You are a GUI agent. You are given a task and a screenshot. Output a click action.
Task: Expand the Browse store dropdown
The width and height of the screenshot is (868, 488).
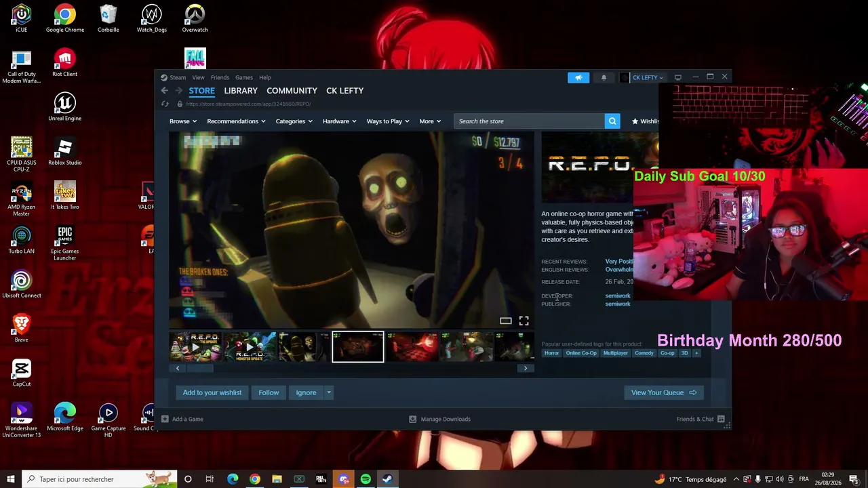pyautogui.click(x=183, y=121)
